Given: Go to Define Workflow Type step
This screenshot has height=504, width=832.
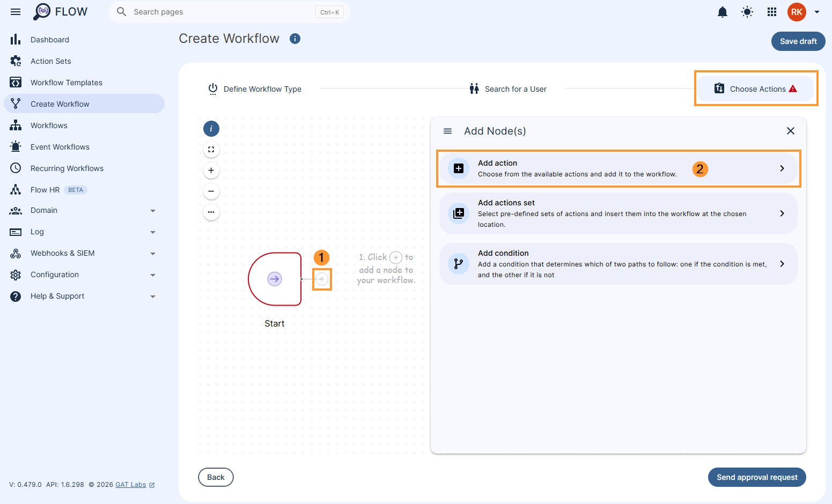Looking at the screenshot, I should coord(255,89).
